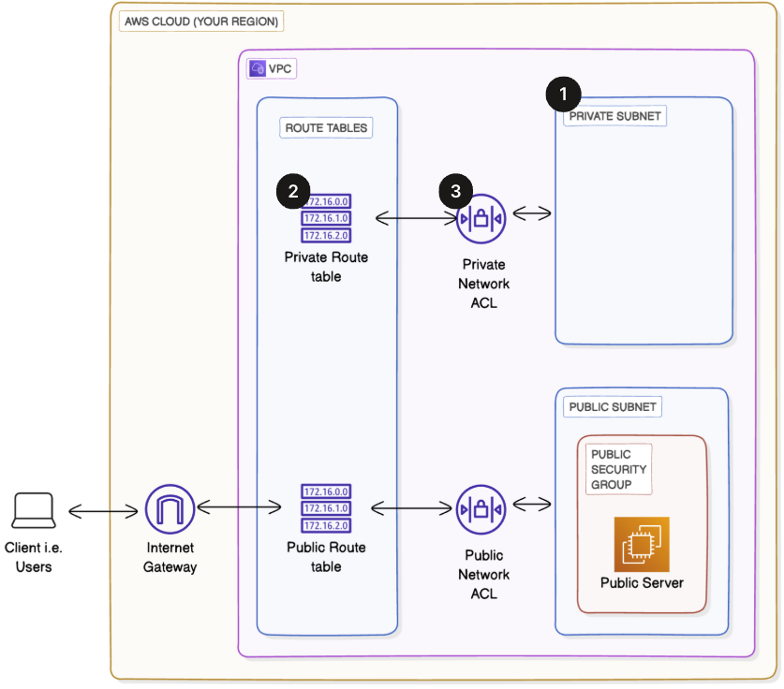The width and height of the screenshot is (784, 689).
Task: Select the PRIVATE SUBNET label
Action: pyautogui.click(x=615, y=116)
